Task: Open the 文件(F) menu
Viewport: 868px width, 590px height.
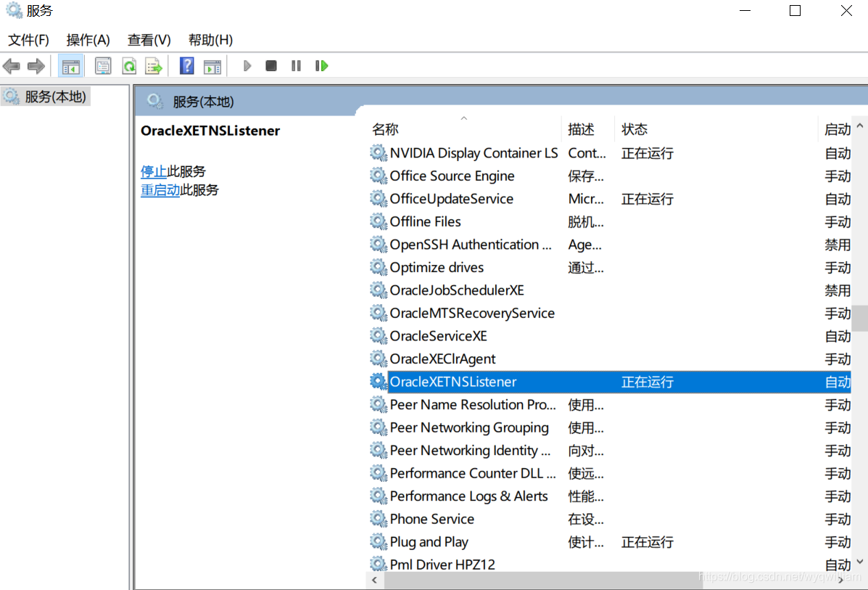Action: 28,40
